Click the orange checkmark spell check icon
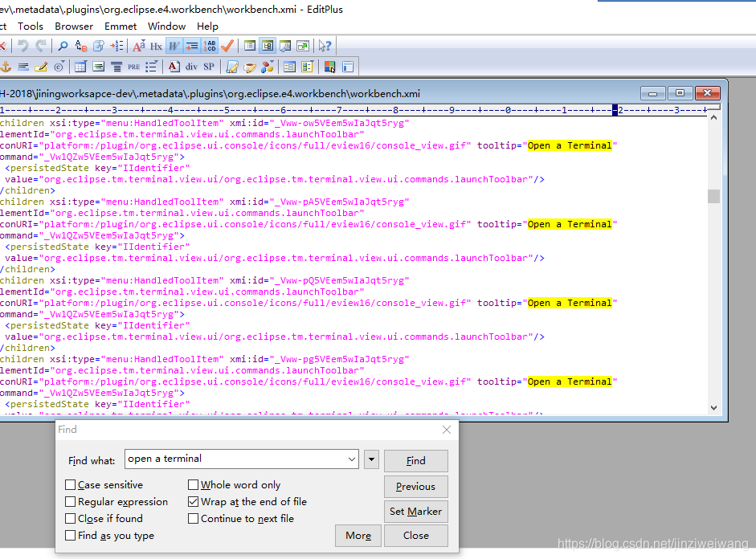 (227, 46)
